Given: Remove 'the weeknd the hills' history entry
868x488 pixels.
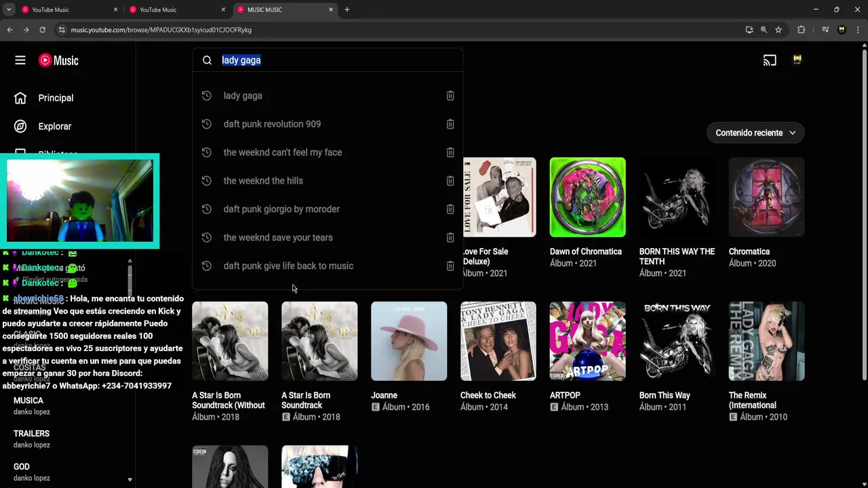Looking at the screenshot, I should point(450,181).
